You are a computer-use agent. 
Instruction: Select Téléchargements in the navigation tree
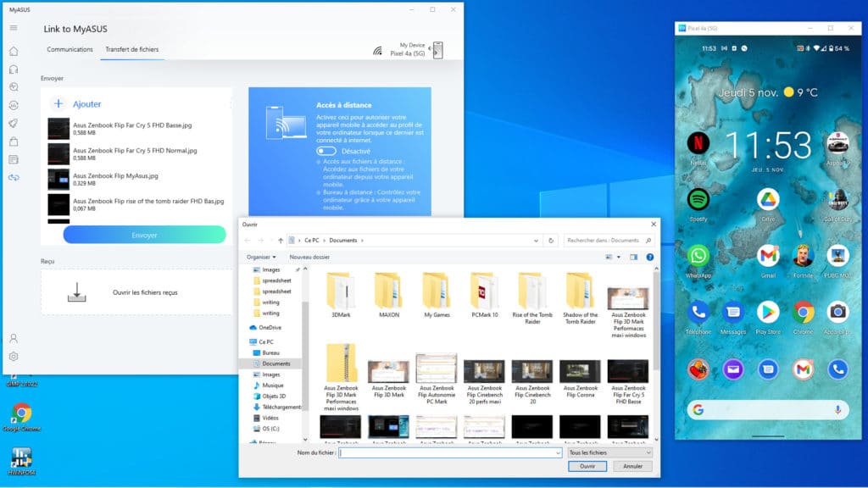(277, 408)
